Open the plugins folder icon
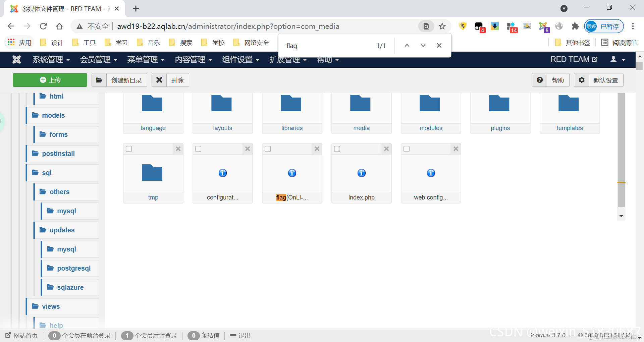This screenshot has width=644, height=342. point(499,103)
